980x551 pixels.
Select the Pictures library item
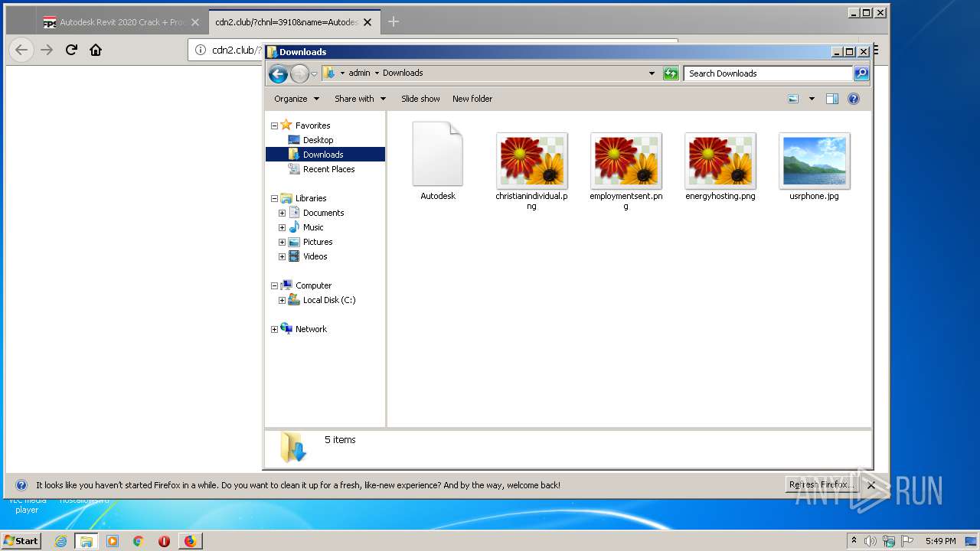click(318, 242)
